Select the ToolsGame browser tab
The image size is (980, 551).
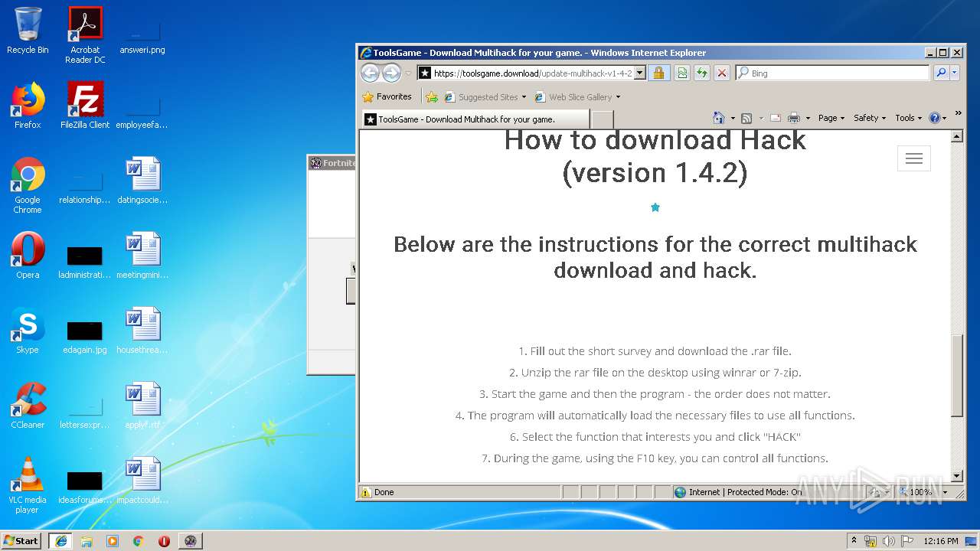tap(475, 119)
